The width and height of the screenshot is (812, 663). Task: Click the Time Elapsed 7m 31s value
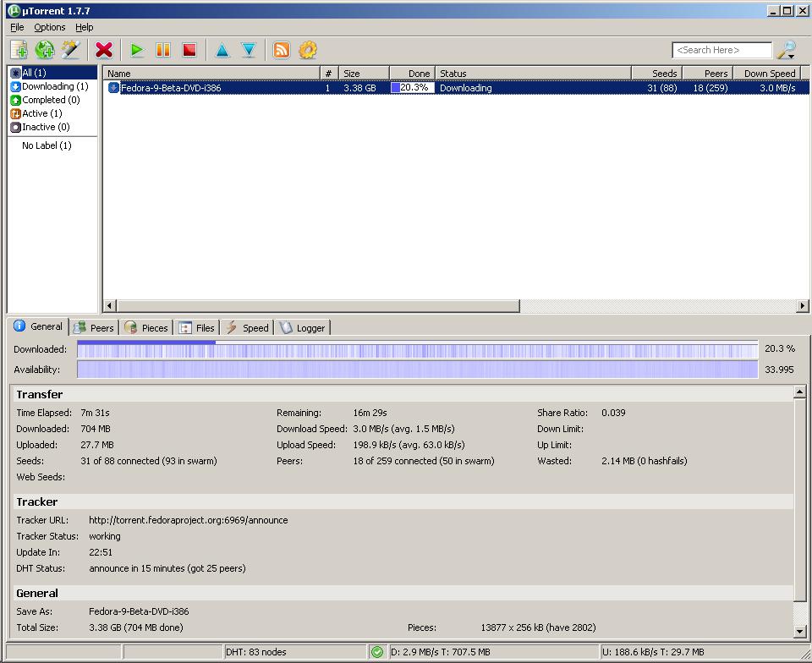(96, 413)
